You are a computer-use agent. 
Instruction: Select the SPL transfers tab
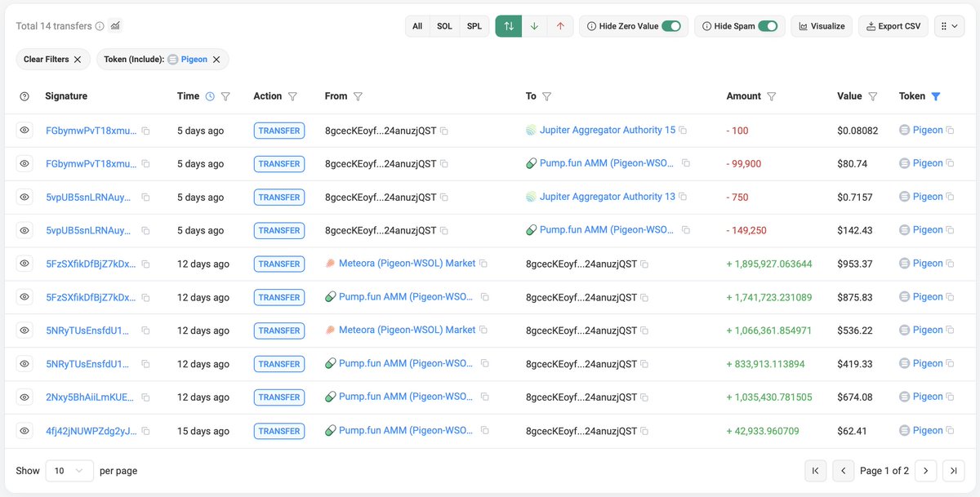pyautogui.click(x=474, y=26)
